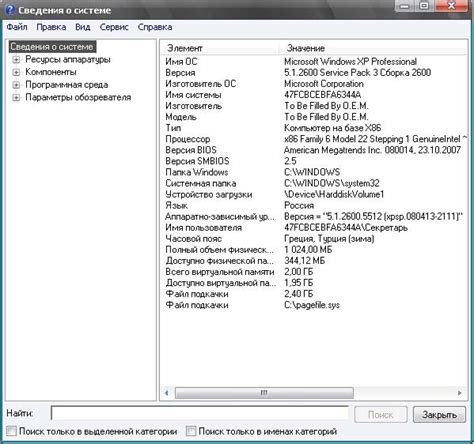This screenshot has width=474, height=444.
Task: Select the Программная среда tree item
Action: [67, 85]
